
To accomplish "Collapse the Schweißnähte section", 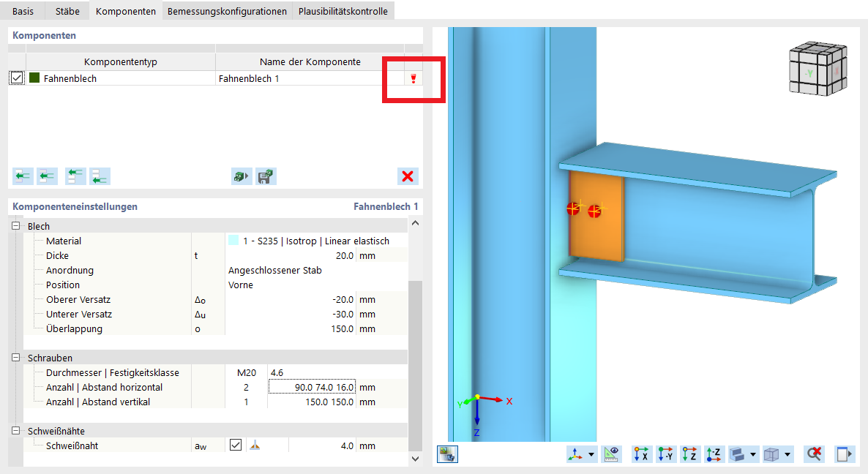I will [16, 430].
